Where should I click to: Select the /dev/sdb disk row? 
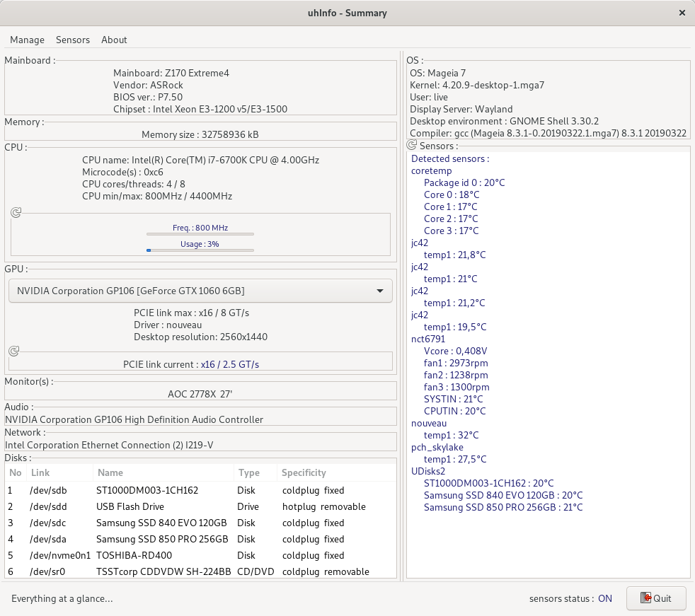click(x=200, y=490)
